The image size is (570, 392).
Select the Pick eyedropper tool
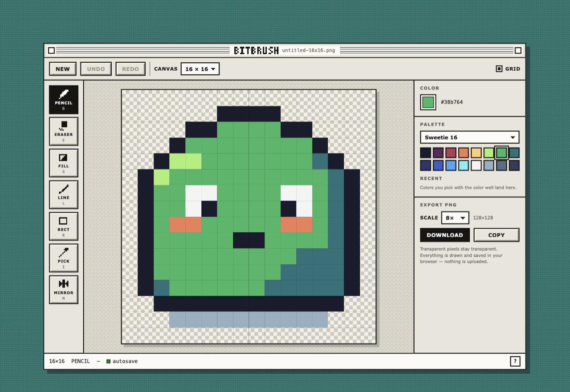64,258
